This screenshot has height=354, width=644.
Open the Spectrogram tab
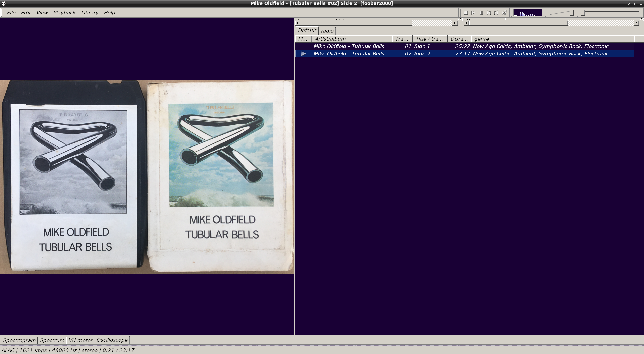[x=19, y=340]
